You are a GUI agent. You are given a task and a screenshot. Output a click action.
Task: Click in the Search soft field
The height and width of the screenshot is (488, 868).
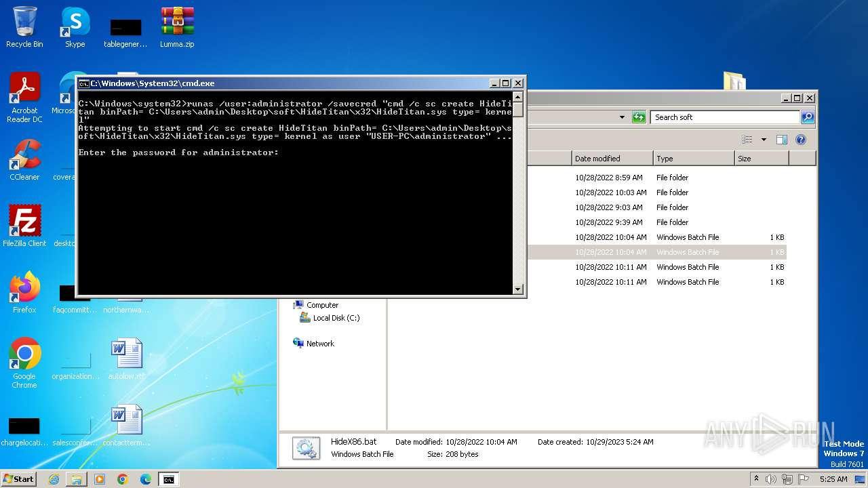coord(725,117)
